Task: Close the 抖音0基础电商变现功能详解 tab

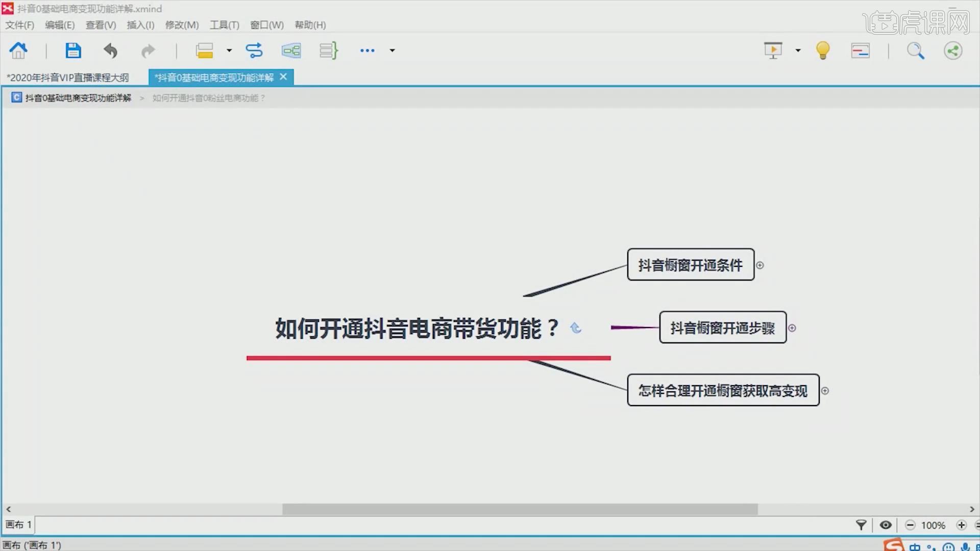Action: coord(283,77)
